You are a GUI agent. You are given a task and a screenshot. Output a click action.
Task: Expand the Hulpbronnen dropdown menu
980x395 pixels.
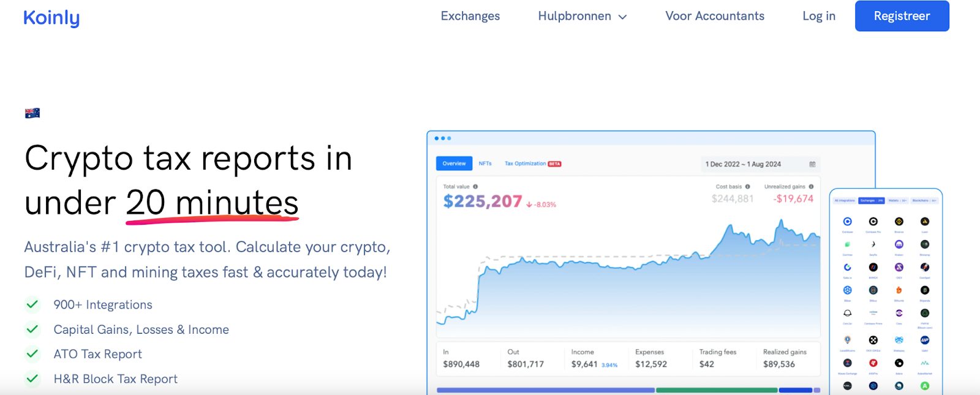click(x=582, y=17)
